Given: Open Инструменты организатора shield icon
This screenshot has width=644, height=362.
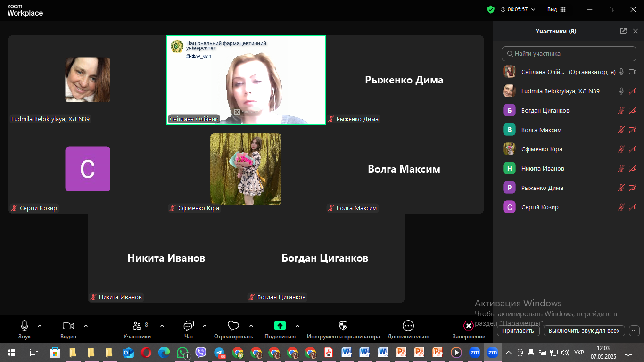Looking at the screenshot, I should [x=343, y=326].
